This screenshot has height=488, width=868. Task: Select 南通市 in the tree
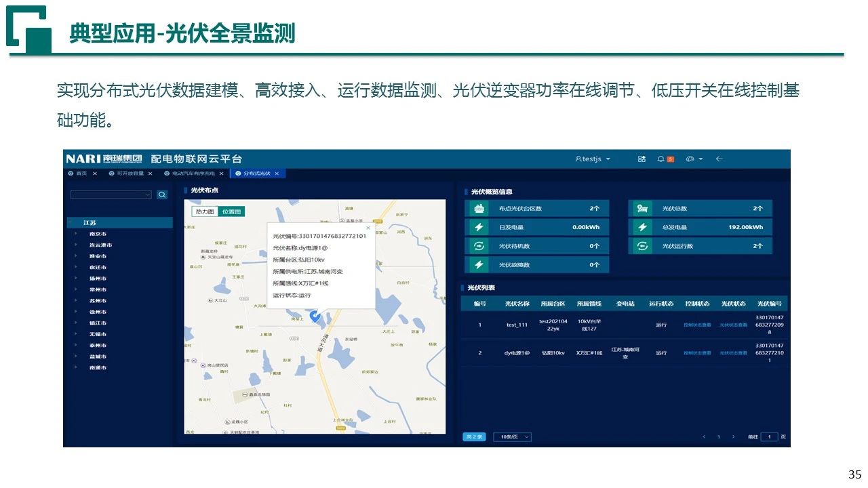pyautogui.click(x=98, y=367)
